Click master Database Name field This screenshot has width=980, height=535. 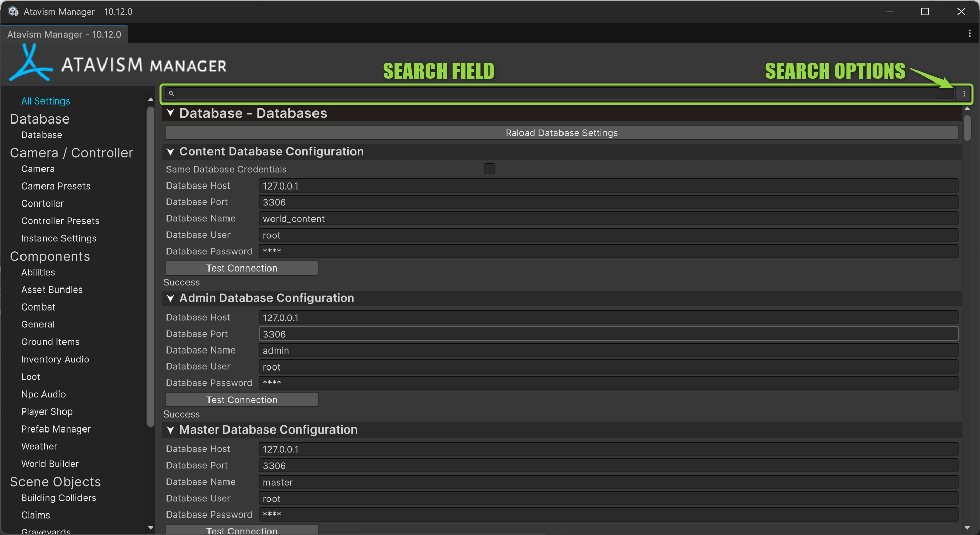609,482
